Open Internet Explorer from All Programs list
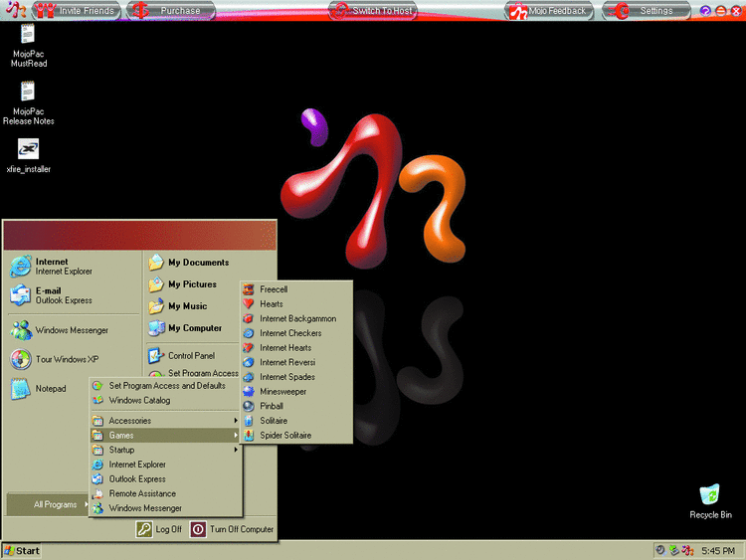 pyautogui.click(x=166, y=465)
